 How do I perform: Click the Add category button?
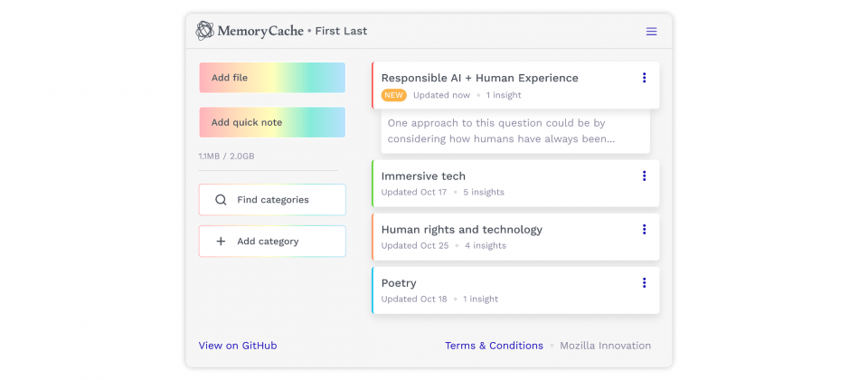pos(272,241)
